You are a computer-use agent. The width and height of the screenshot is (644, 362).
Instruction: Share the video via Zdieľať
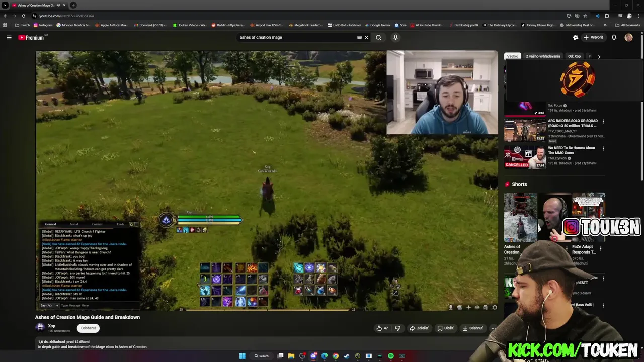419,328
